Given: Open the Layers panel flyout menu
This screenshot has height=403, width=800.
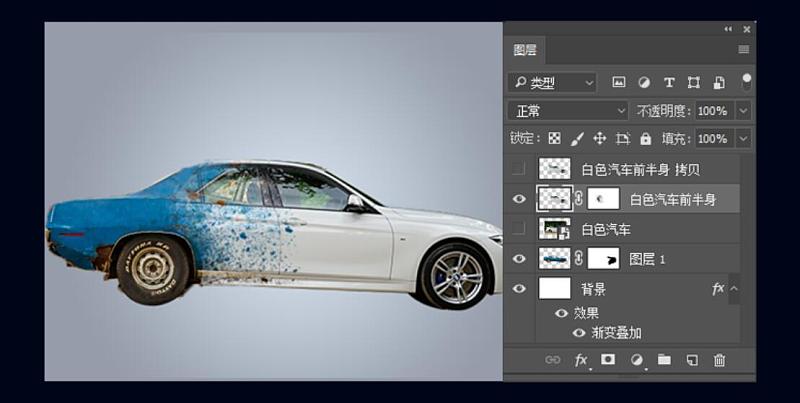Looking at the screenshot, I should (743, 49).
